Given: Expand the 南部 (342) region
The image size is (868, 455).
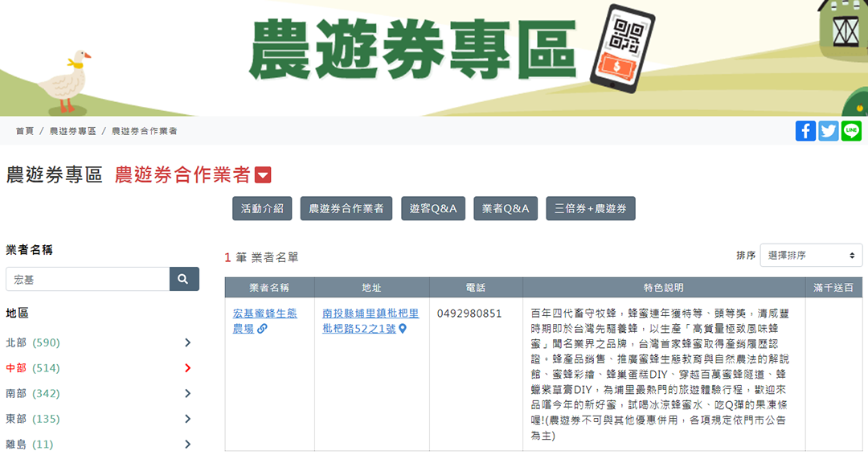Looking at the screenshot, I should click(x=187, y=393).
